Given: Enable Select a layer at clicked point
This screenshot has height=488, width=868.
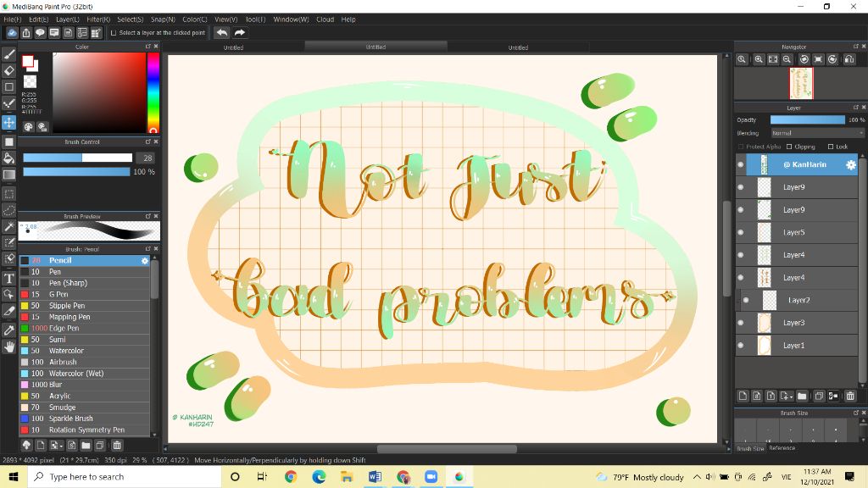Looking at the screenshot, I should pos(114,33).
